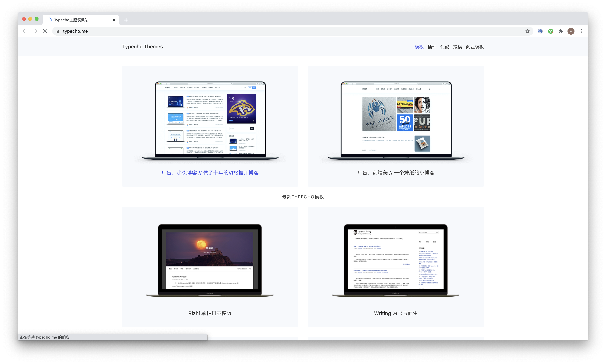The height and width of the screenshot is (364, 606).
Task: Go to 商业模板 in the navigation
Action: (475, 47)
